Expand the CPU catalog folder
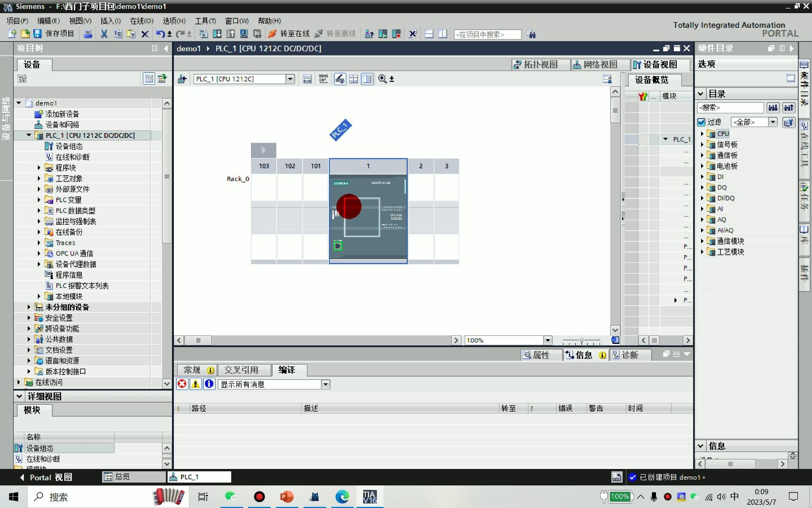Viewport: 812px width, 508px height. 702,134
